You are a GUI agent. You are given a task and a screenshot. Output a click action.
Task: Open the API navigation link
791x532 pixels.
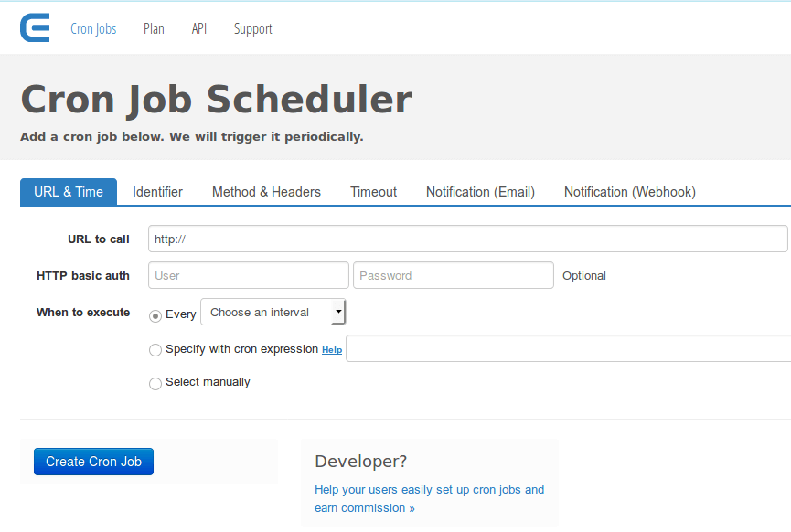point(199,28)
